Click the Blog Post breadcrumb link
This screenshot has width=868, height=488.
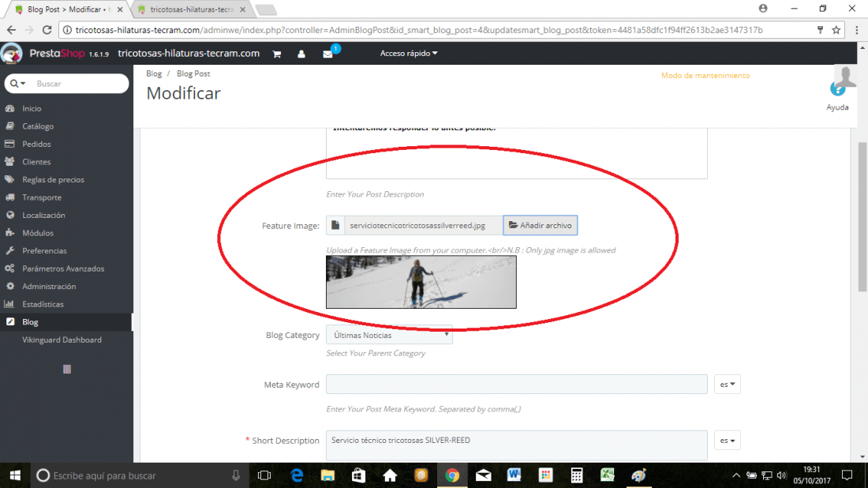tap(193, 73)
